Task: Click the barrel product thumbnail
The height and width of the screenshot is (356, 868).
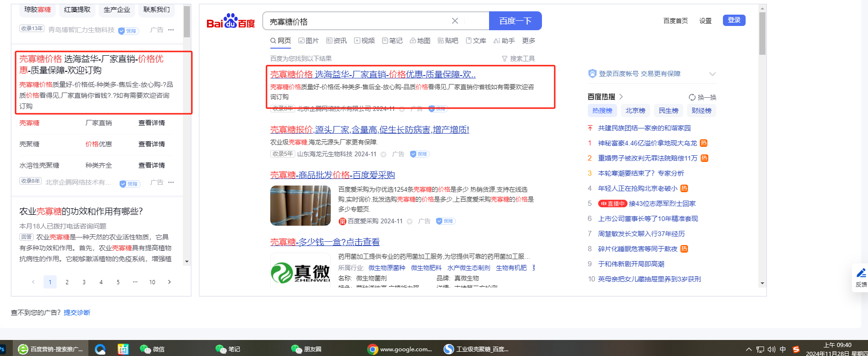Action: (x=301, y=205)
